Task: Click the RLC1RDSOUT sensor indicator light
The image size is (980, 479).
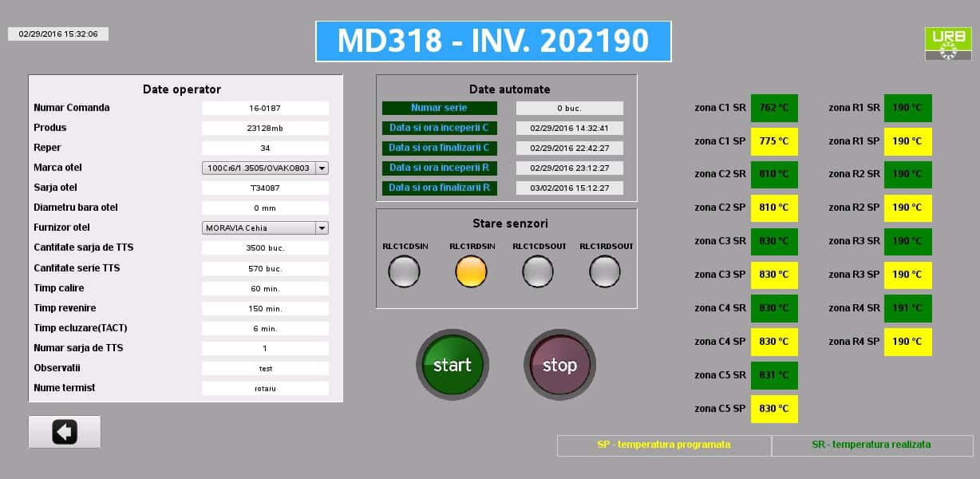Action: [x=605, y=271]
